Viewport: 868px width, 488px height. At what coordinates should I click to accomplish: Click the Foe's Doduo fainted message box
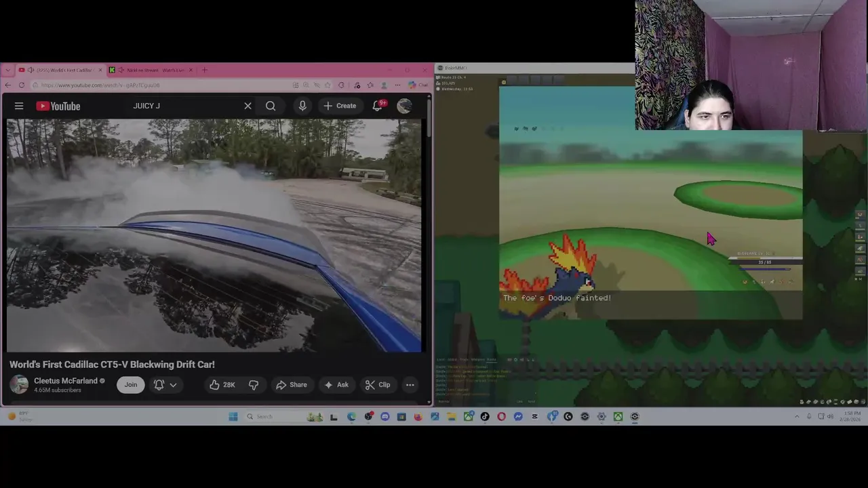651,304
